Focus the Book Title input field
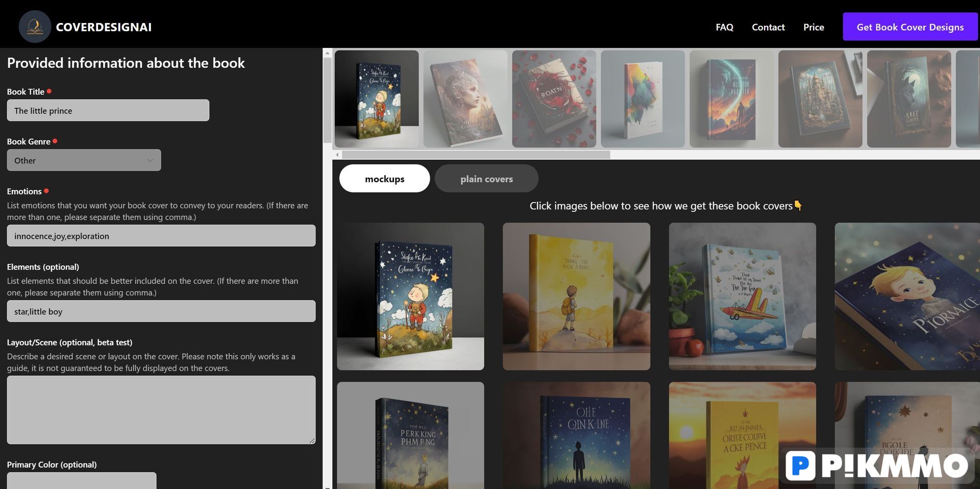Screen dimensions: 980x489 point(108,110)
